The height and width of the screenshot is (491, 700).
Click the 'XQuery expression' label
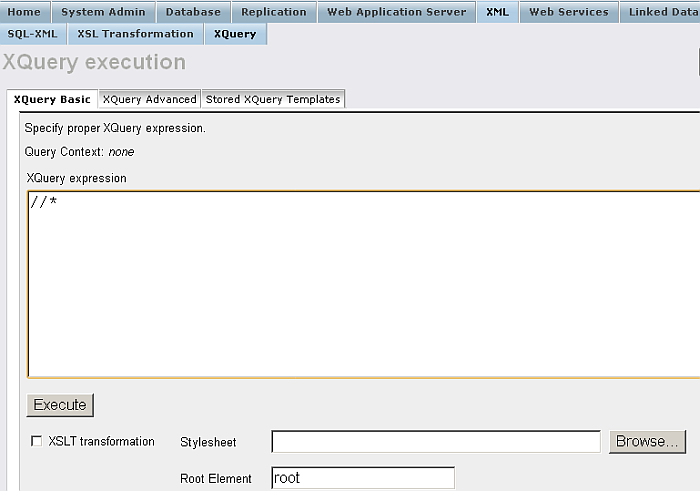(x=76, y=179)
